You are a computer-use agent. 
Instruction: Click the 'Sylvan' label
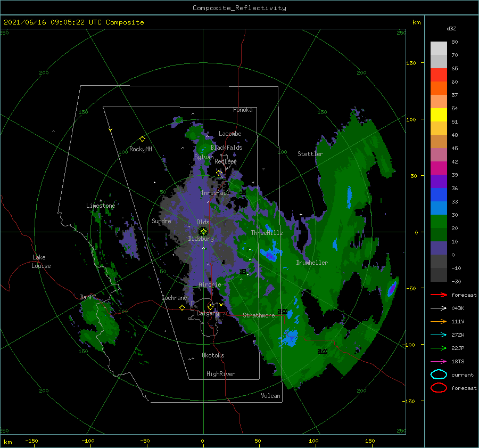pyautogui.click(x=204, y=157)
